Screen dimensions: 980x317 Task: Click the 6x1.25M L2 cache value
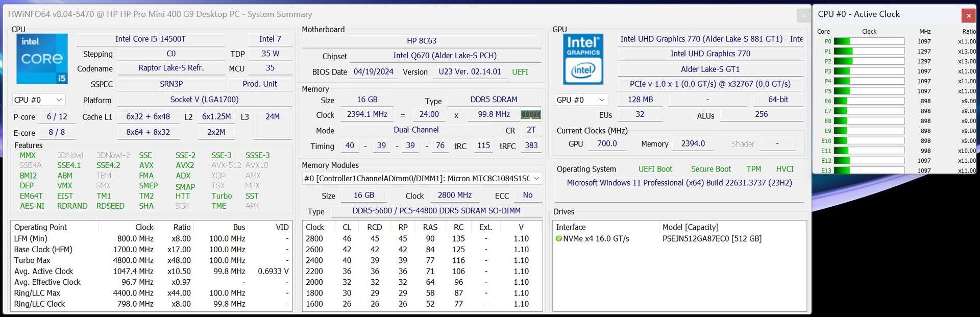(216, 116)
